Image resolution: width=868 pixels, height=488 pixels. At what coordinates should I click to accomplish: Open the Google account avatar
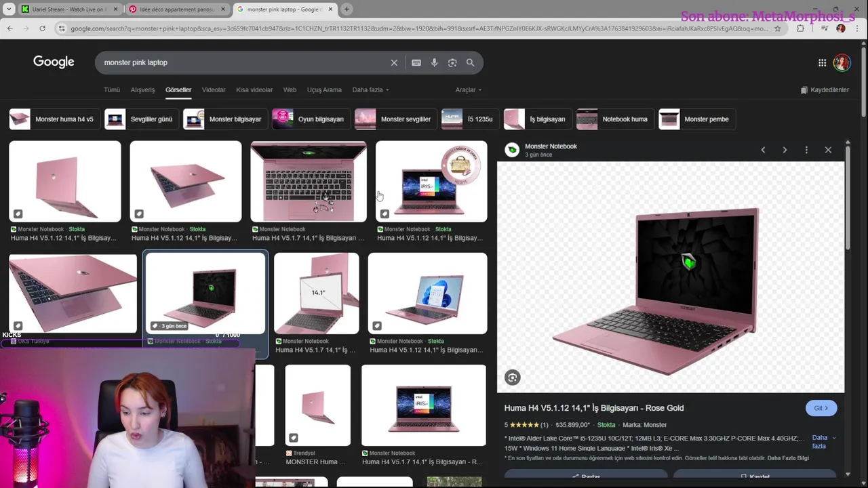[x=842, y=62]
